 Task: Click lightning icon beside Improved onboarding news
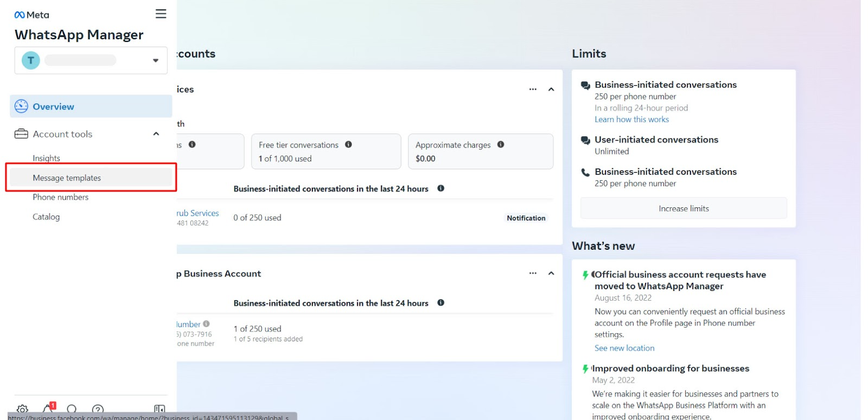(x=585, y=369)
